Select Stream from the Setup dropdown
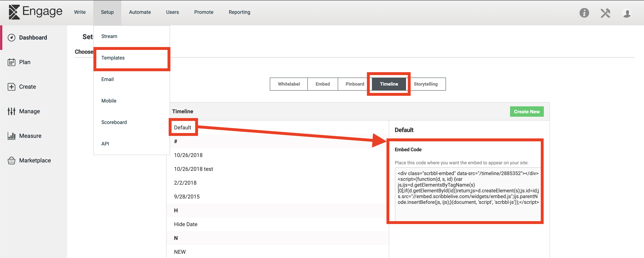644x258 pixels. 131,36
